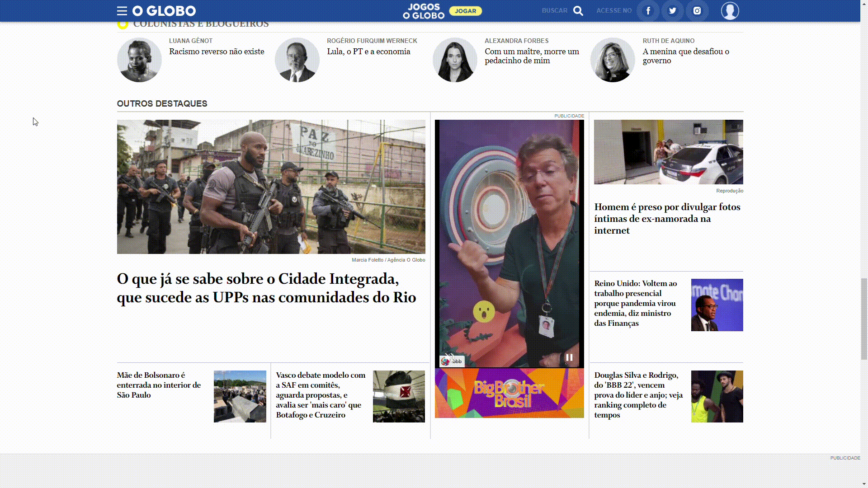The width and height of the screenshot is (868, 488).
Task: Open Reino Unido trabalho presencial article
Action: point(635,303)
